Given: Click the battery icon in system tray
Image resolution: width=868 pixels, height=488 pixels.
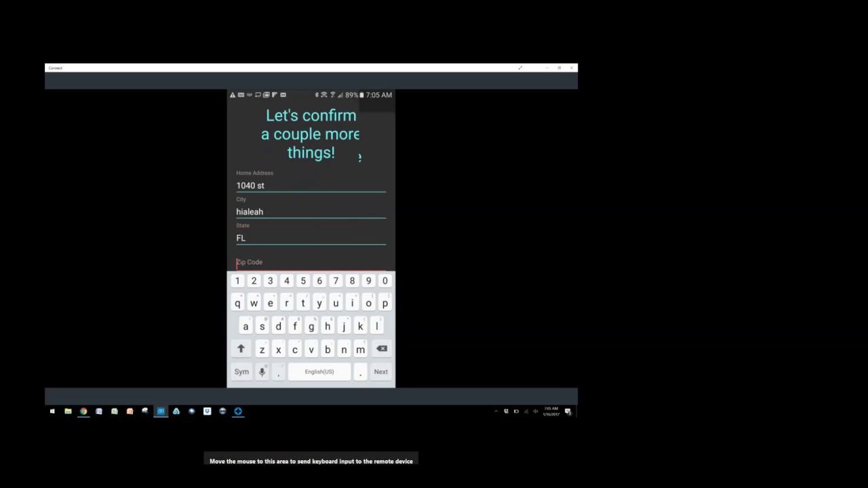Looking at the screenshot, I should (x=516, y=411).
